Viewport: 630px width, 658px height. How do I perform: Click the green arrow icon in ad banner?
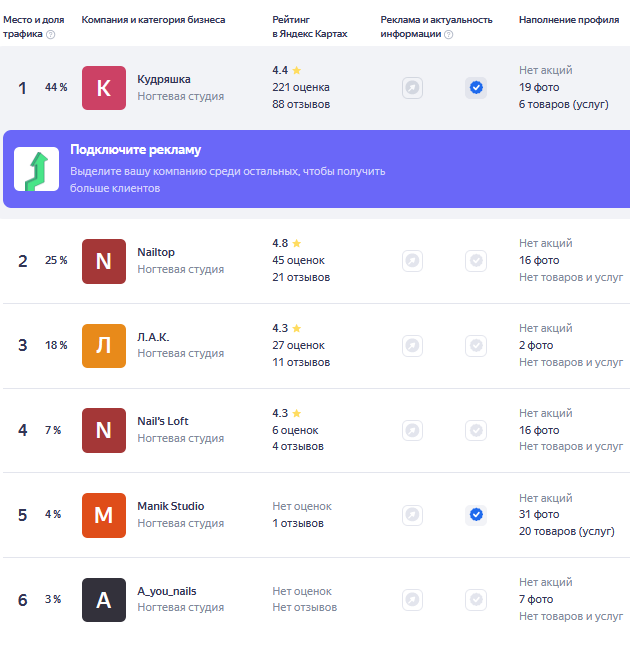pyautogui.click(x=37, y=169)
